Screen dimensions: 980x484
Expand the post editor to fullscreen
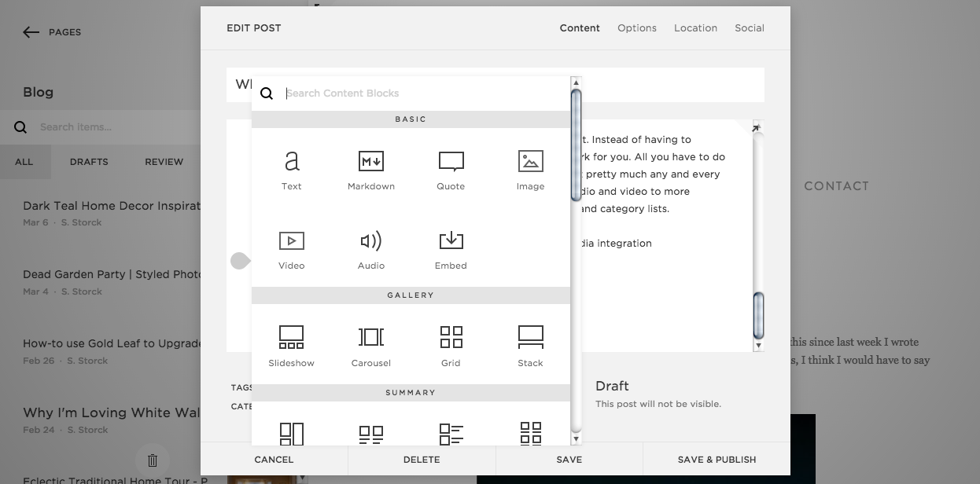tap(756, 127)
